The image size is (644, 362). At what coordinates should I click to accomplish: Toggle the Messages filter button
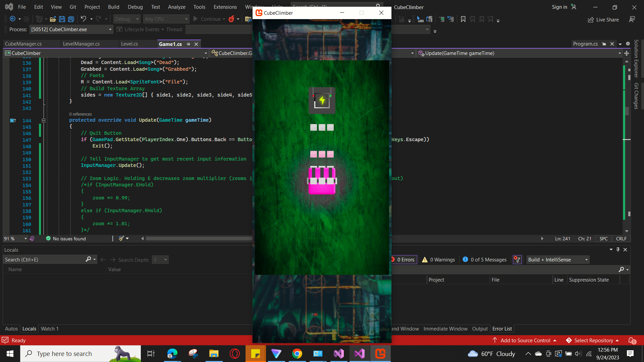coord(485,260)
